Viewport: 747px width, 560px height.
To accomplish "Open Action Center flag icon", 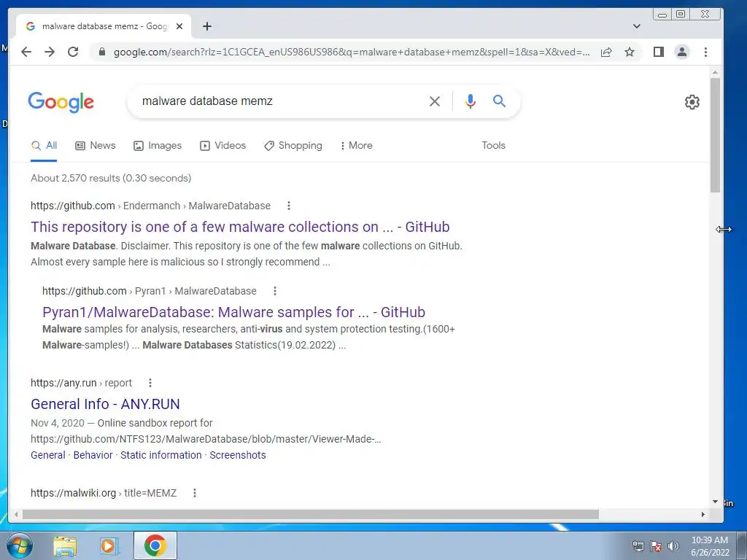I will coord(656,546).
